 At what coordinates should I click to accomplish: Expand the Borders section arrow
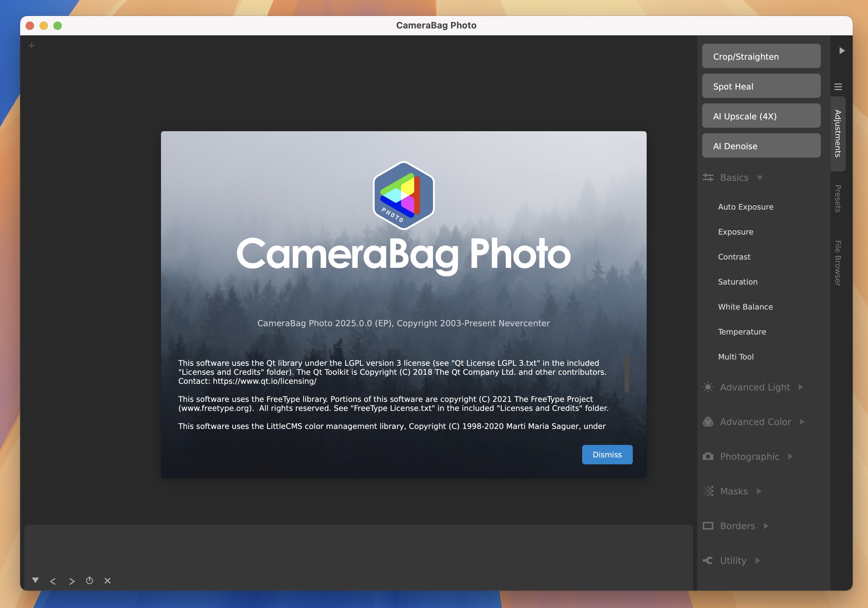(x=766, y=526)
